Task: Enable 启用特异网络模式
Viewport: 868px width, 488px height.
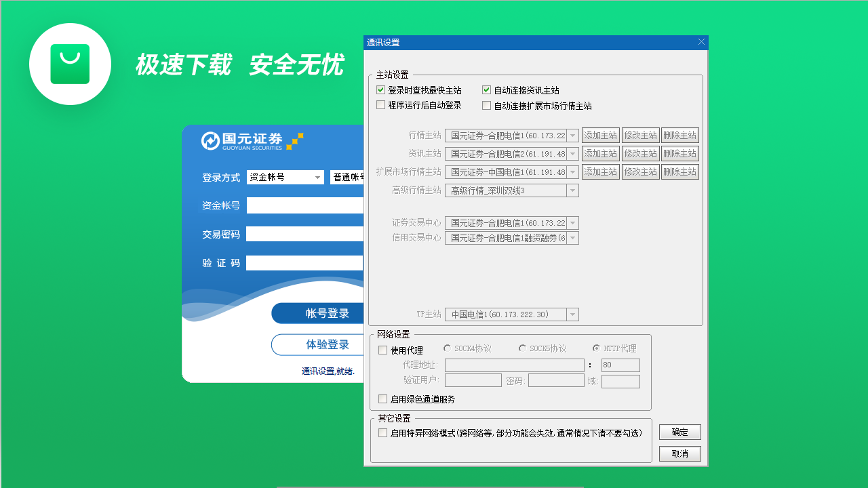Action: click(x=382, y=433)
